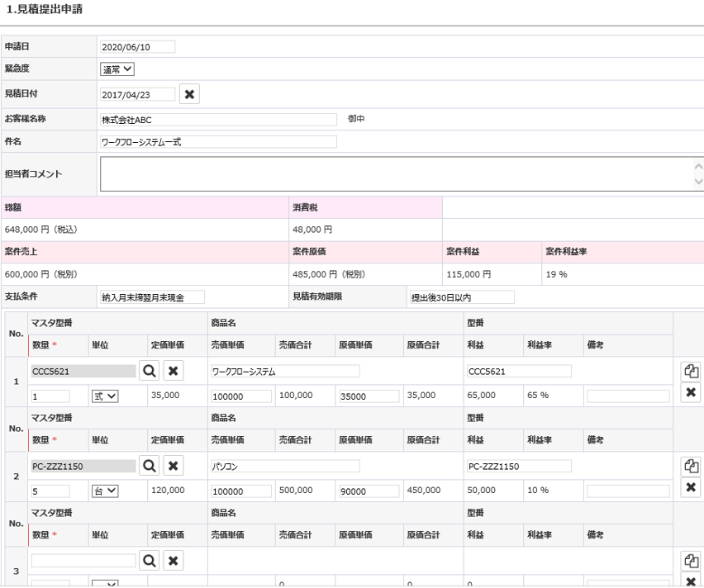Clear master model PC-ZZZ1150 in row 2
The height and width of the screenshot is (588, 704).
174,467
